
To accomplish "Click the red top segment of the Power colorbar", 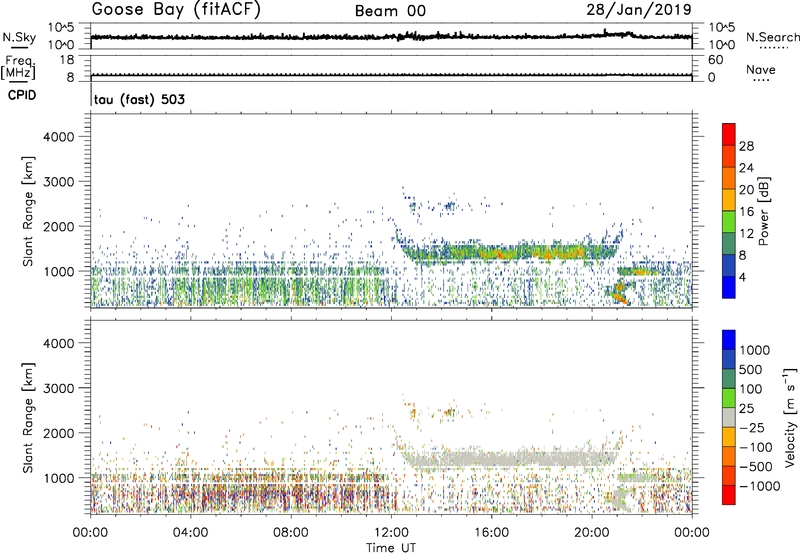I will (729, 134).
